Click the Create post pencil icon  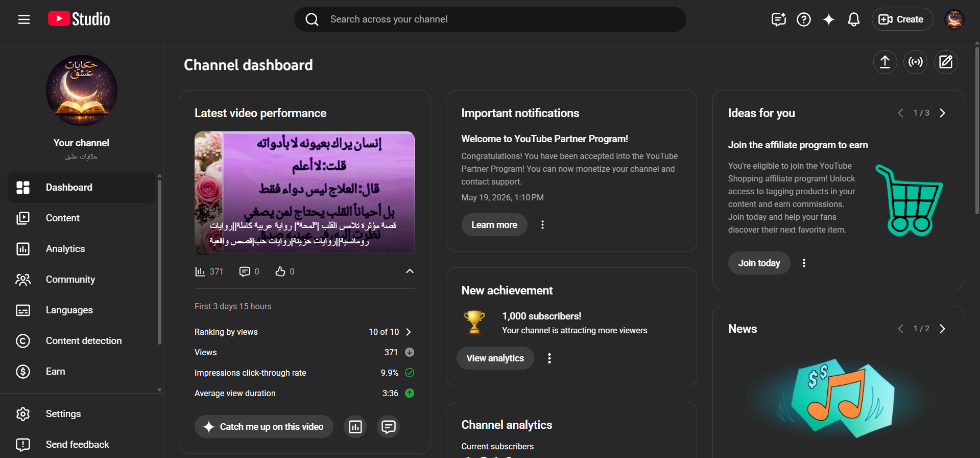point(946,62)
